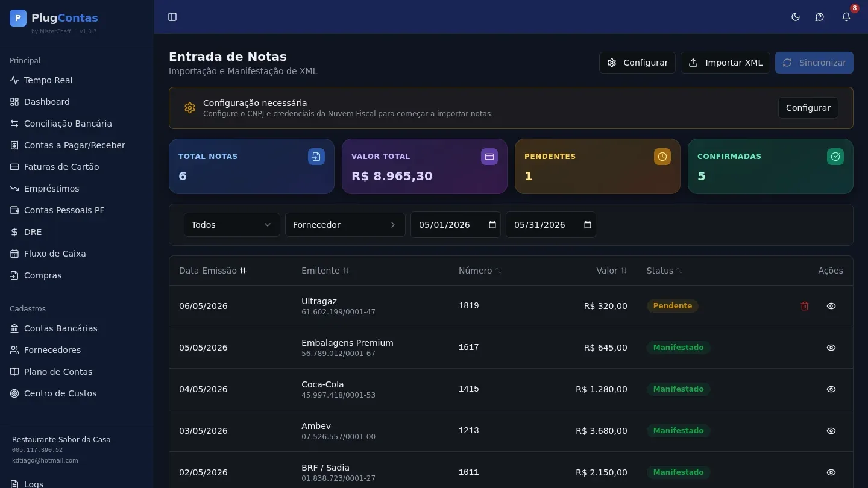This screenshot has width=868, height=488.
Task: Click the Sincronizar button
Action: point(814,63)
